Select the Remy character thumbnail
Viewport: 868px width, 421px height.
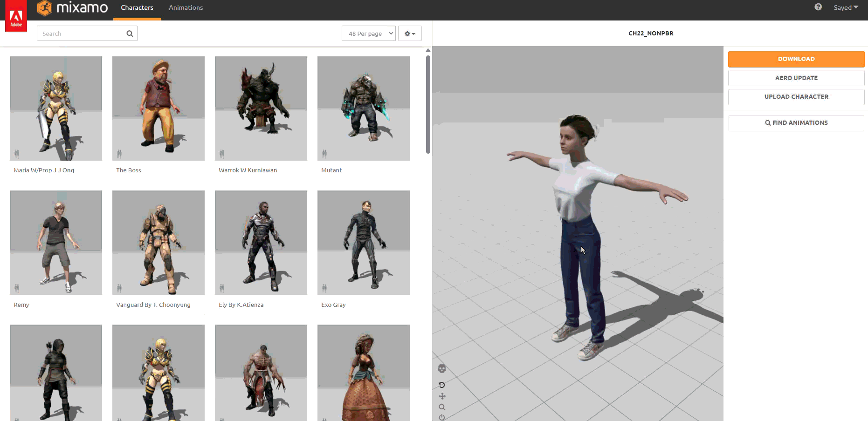56,243
